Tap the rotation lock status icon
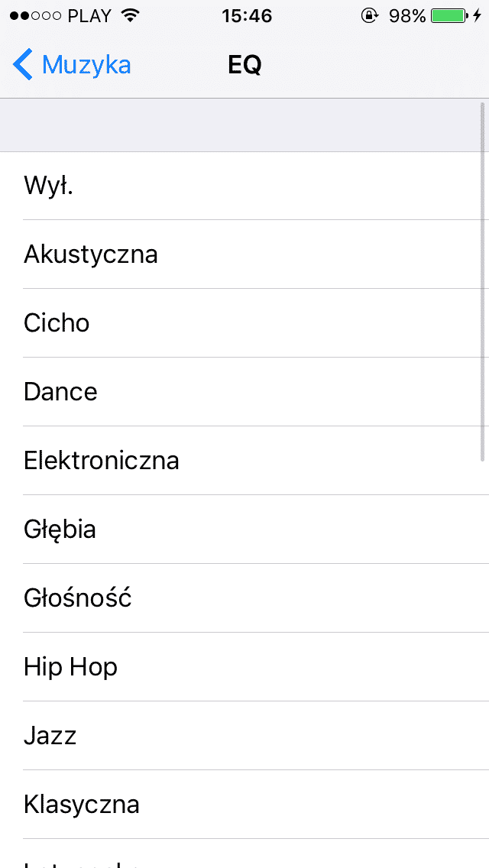The image size is (489, 868). (x=370, y=16)
